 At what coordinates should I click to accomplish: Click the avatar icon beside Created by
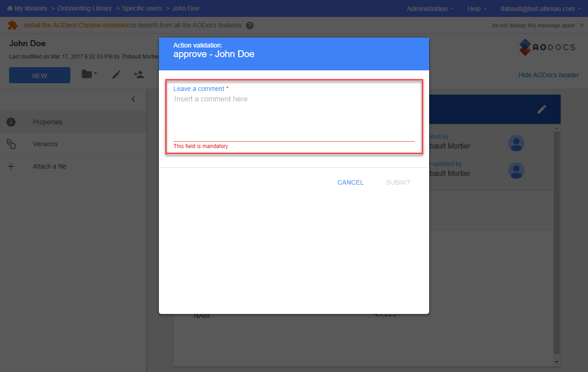tap(516, 143)
